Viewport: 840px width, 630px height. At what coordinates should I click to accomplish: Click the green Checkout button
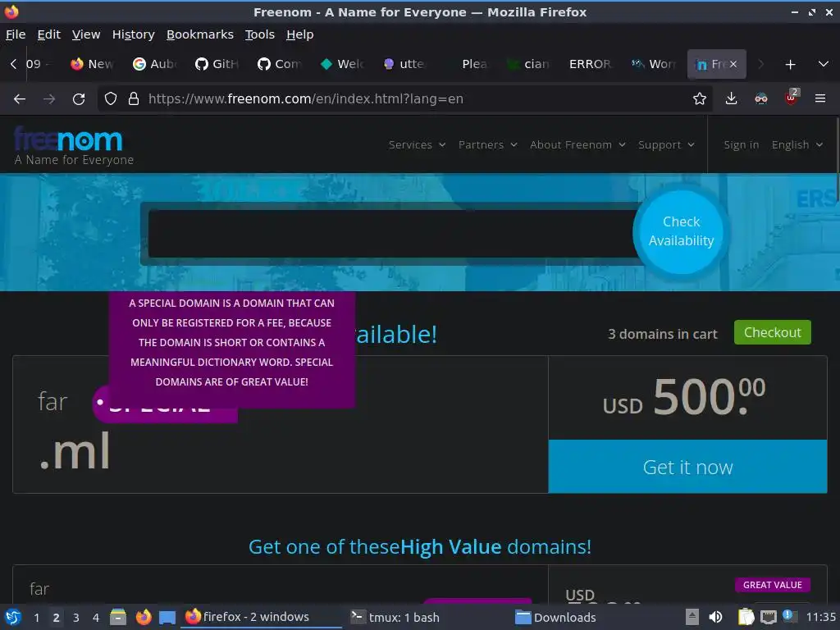[x=772, y=332]
